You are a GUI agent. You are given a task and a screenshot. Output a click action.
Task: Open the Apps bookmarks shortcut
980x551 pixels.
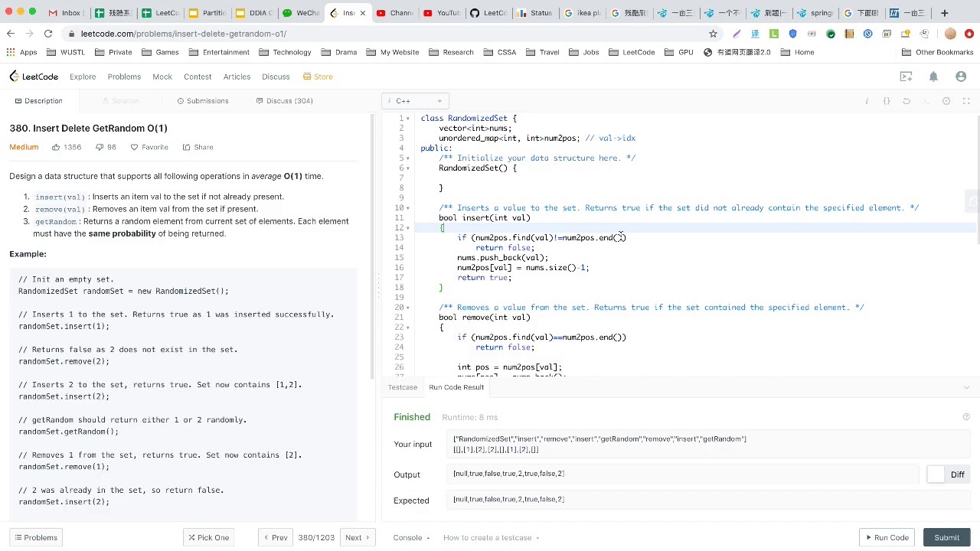click(x=21, y=52)
